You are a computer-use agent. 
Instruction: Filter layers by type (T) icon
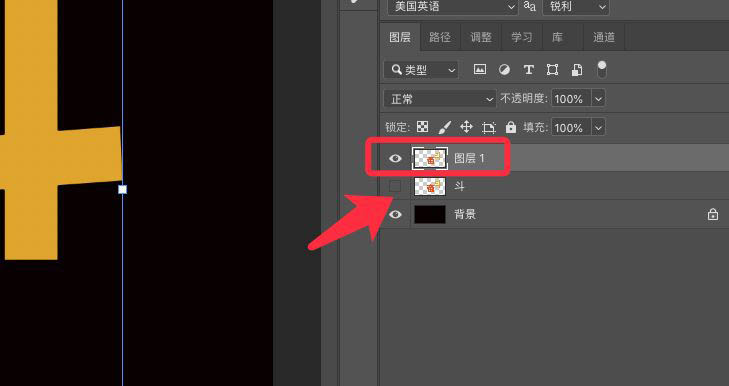528,70
